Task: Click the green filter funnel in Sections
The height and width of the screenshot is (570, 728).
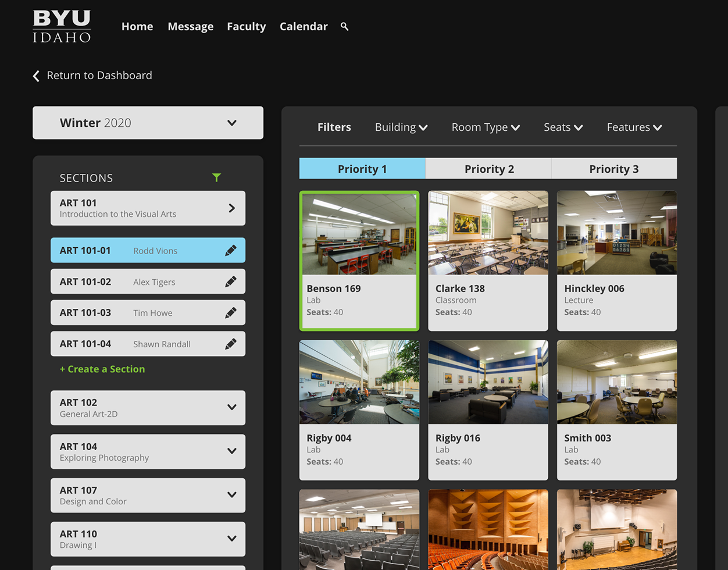Action: tap(216, 177)
